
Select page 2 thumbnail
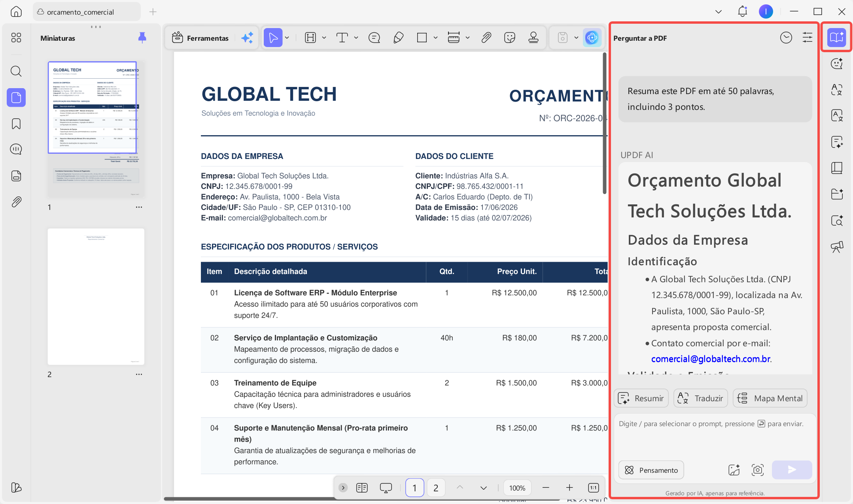click(x=96, y=296)
